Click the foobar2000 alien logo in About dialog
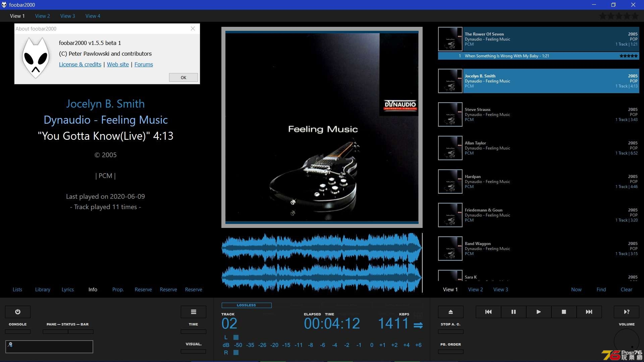 pyautogui.click(x=36, y=58)
